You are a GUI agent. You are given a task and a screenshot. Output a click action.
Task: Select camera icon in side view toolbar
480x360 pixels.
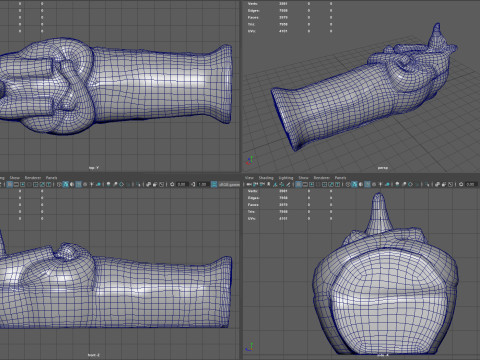point(249,184)
